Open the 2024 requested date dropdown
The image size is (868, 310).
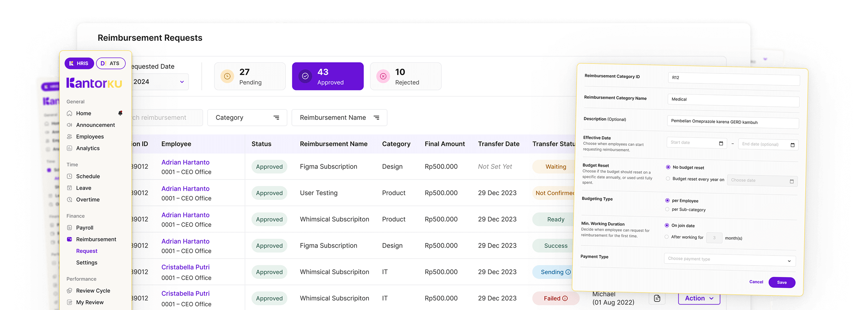click(x=159, y=82)
